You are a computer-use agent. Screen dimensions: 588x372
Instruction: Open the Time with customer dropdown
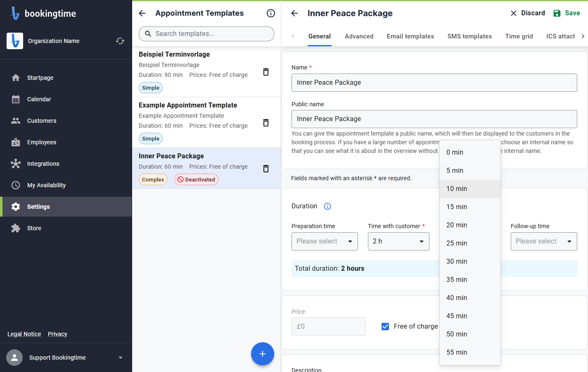tap(398, 241)
